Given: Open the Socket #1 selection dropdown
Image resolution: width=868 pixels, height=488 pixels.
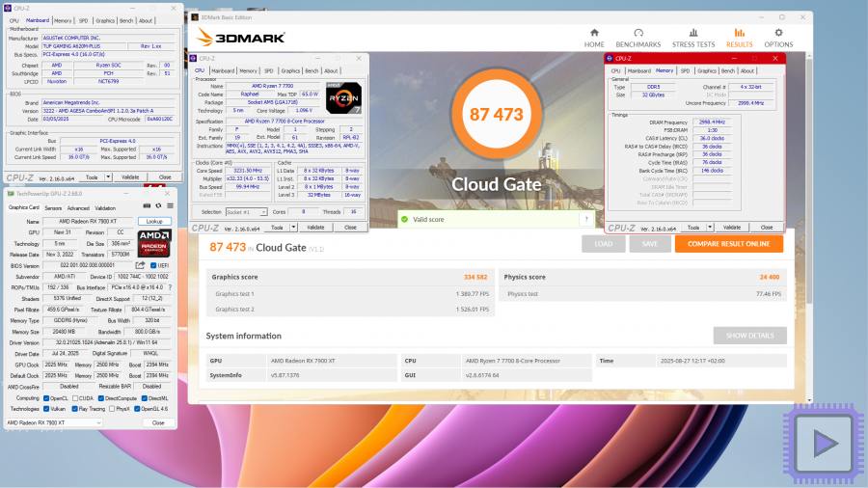Looking at the screenshot, I should (246, 212).
